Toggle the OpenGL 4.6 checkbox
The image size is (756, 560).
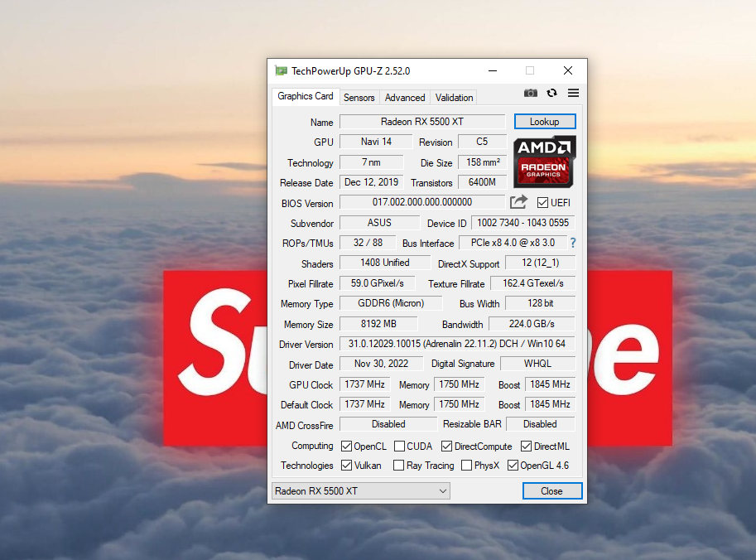tap(513, 466)
